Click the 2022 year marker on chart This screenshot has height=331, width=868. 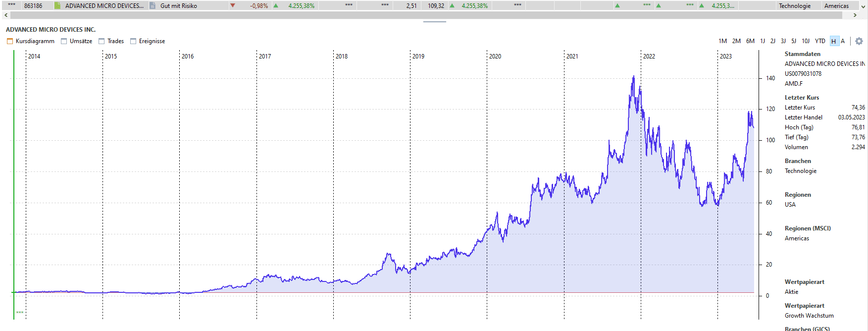pos(649,56)
